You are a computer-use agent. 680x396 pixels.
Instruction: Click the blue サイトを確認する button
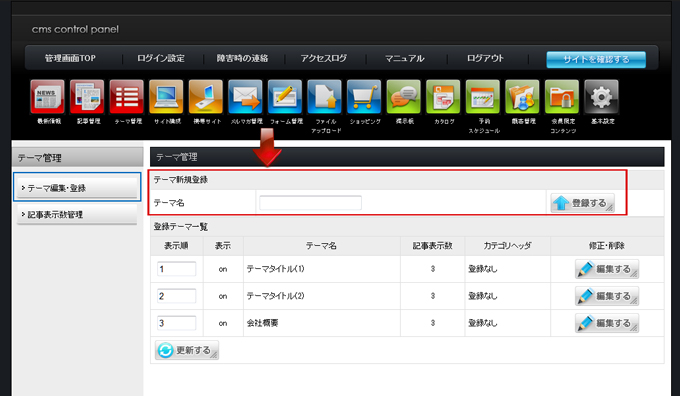click(596, 59)
